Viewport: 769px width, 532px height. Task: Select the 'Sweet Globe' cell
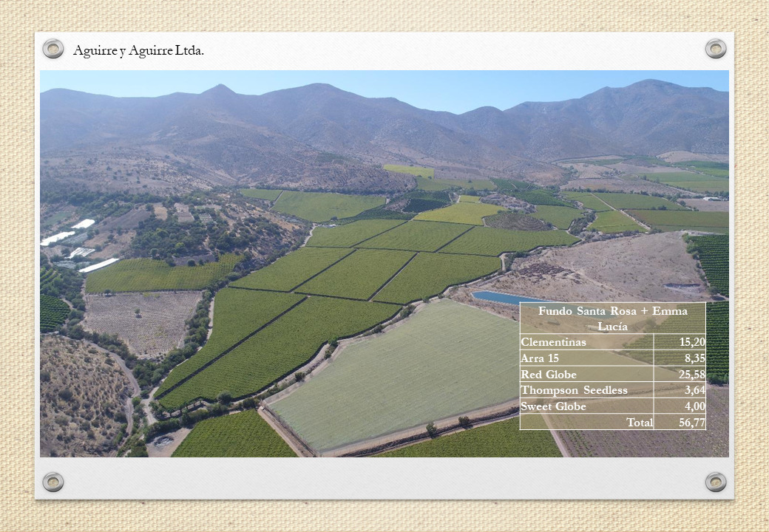click(x=586, y=406)
